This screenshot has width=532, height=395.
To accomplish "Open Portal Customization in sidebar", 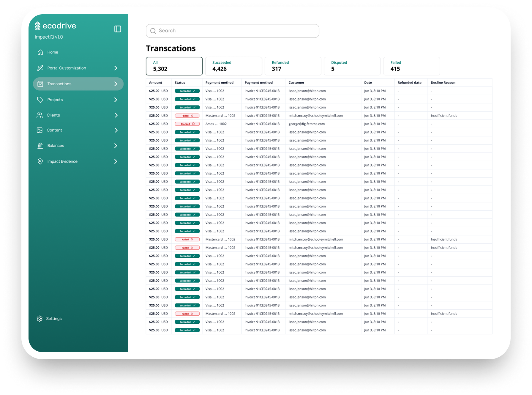I will point(67,68).
